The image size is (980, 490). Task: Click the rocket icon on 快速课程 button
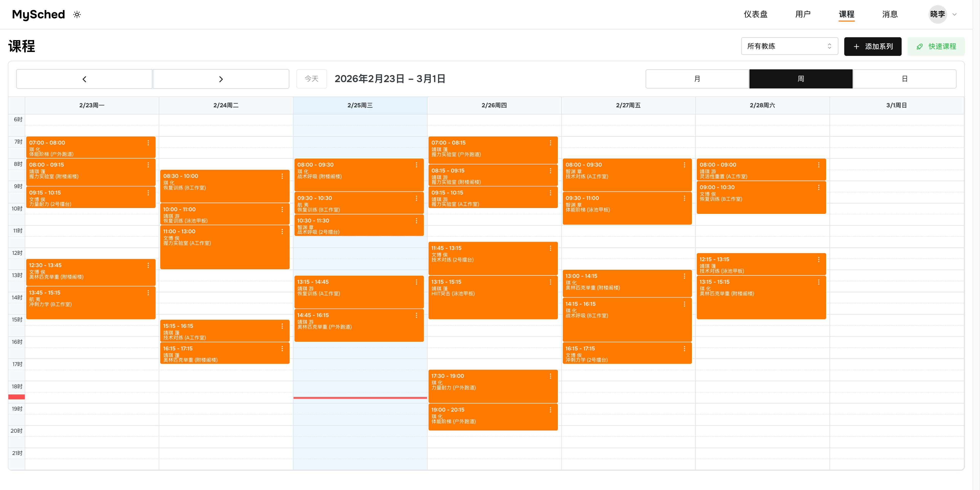(920, 46)
